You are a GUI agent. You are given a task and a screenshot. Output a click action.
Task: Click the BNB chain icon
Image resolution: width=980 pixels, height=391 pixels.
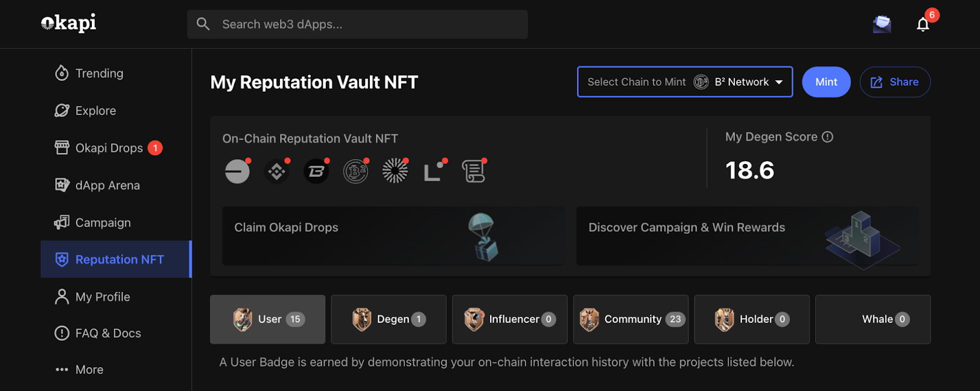tap(277, 171)
